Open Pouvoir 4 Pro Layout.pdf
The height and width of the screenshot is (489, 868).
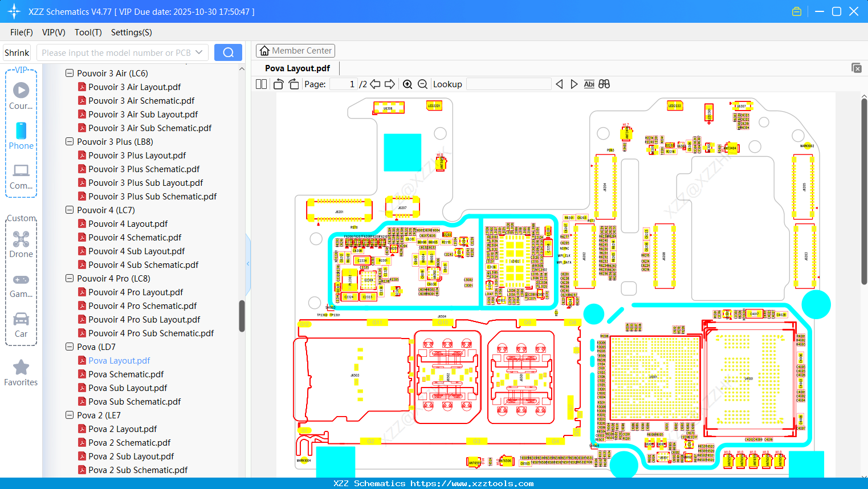[136, 292]
